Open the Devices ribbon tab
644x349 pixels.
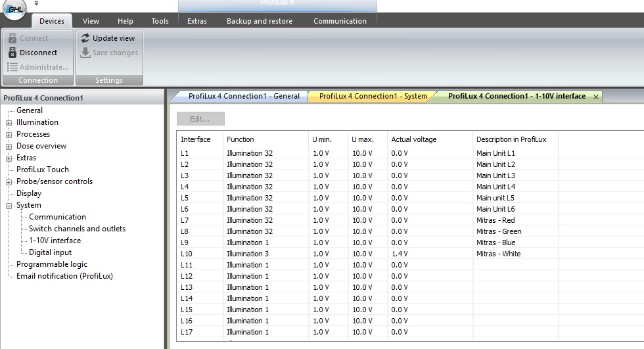point(52,21)
